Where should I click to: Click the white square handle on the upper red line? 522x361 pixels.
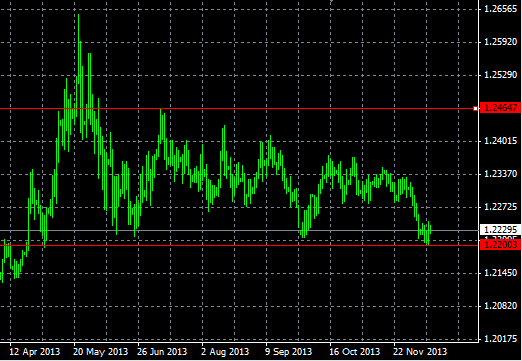[x=475, y=109]
